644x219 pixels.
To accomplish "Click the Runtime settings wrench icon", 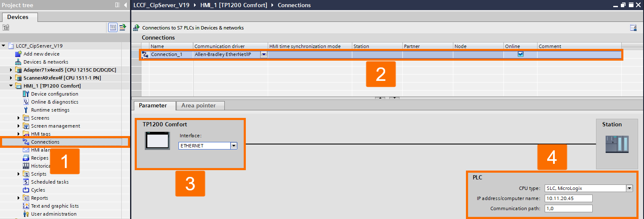I will (x=26, y=110).
